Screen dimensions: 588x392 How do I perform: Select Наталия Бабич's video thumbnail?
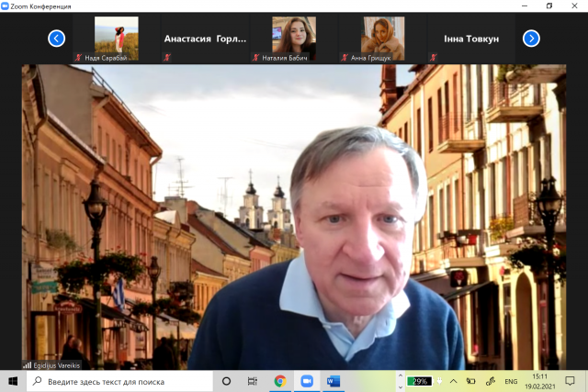click(294, 39)
